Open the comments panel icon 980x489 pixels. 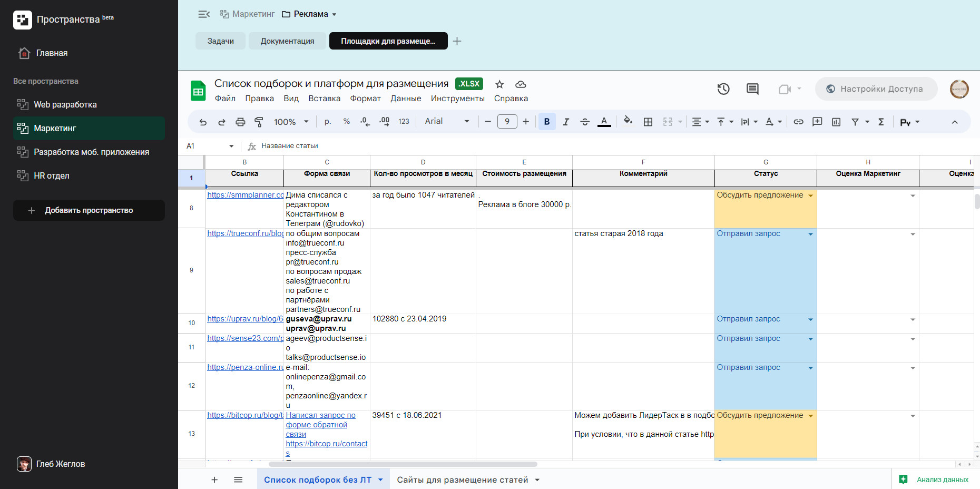[x=752, y=89]
